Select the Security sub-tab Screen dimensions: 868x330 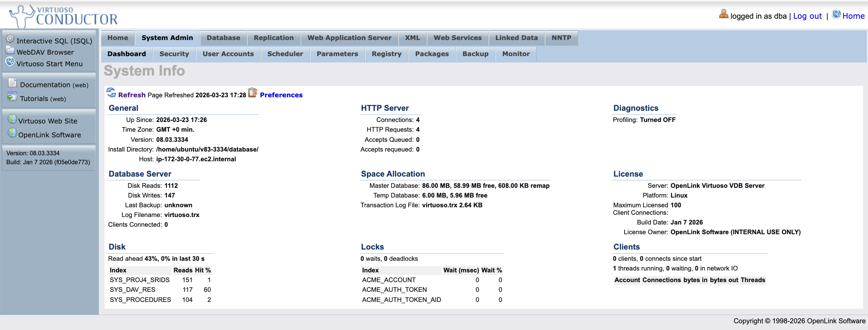point(174,54)
